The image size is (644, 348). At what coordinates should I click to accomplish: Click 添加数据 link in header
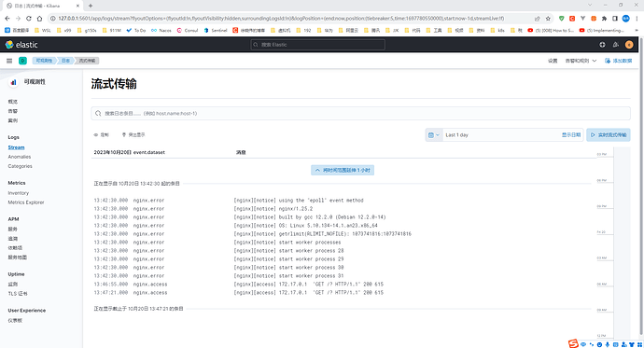[x=618, y=61]
